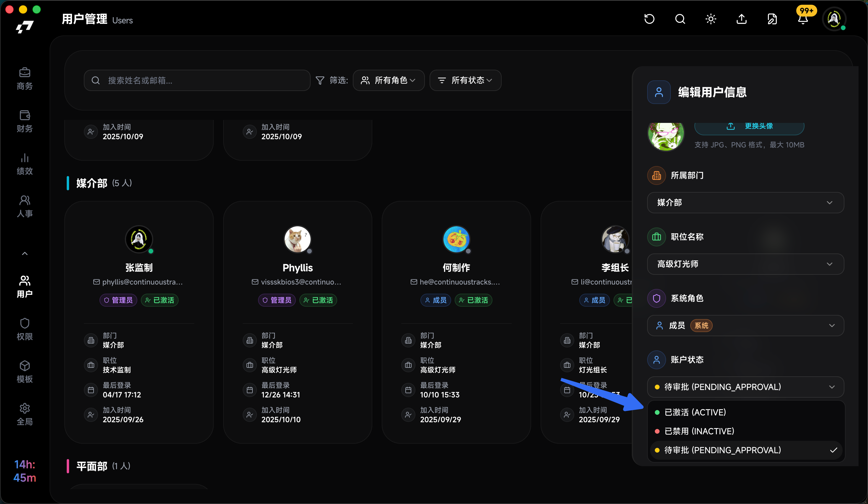868x504 pixels.
Task: Open the 成员 system role dropdown
Action: (x=745, y=326)
